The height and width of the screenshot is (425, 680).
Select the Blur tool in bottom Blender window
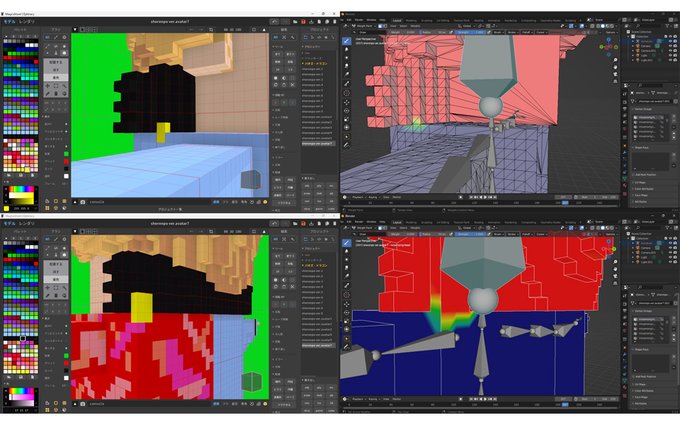[347, 251]
